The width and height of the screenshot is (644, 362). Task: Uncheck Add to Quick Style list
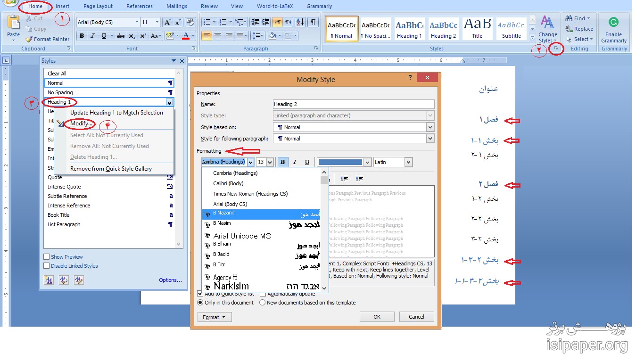click(x=200, y=294)
